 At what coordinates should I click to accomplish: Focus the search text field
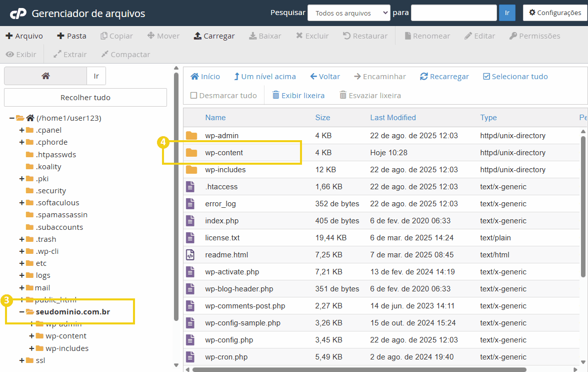pyautogui.click(x=454, y=13)
